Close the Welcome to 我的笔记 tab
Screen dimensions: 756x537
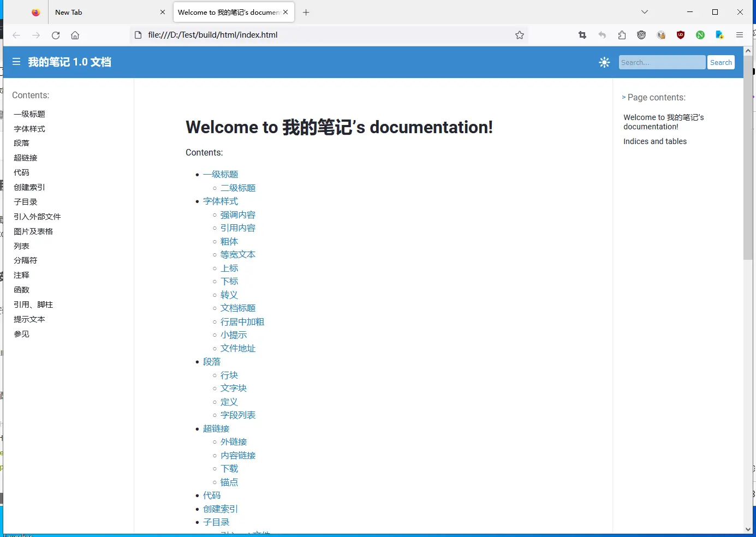pyautogui.click(x=285, y=12)
